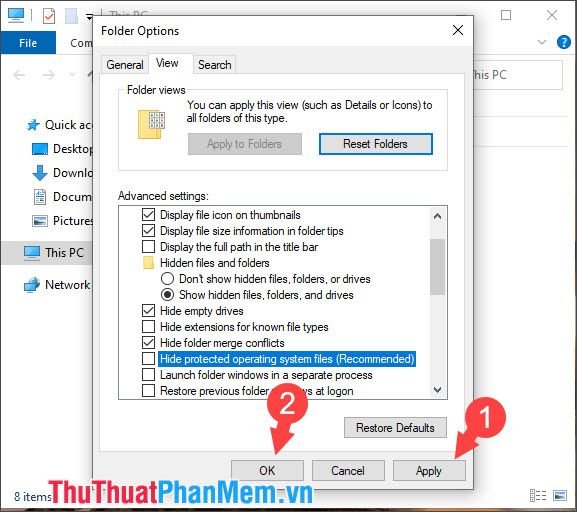577x512 pixels.
Task: Select the Desktop icon in sidebar
Action: coord(40,149)
